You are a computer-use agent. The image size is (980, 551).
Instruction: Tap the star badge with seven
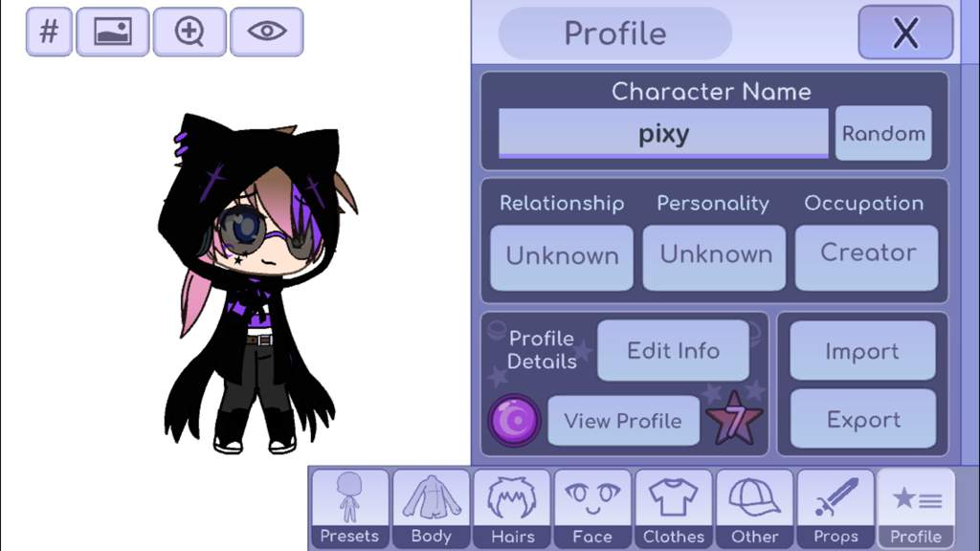click(734, 419)
